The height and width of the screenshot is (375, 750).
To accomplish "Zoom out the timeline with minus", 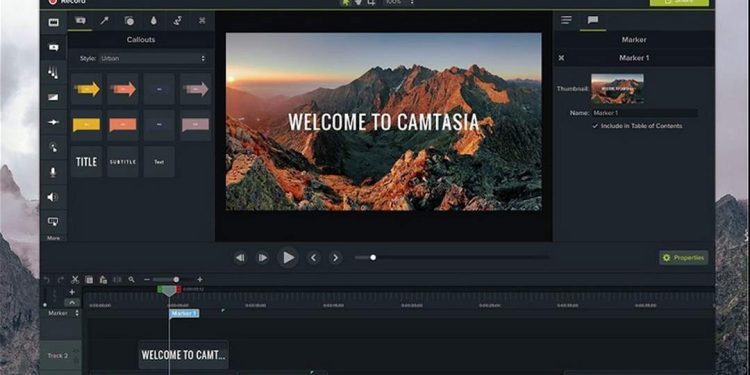I will coord(147,280).
